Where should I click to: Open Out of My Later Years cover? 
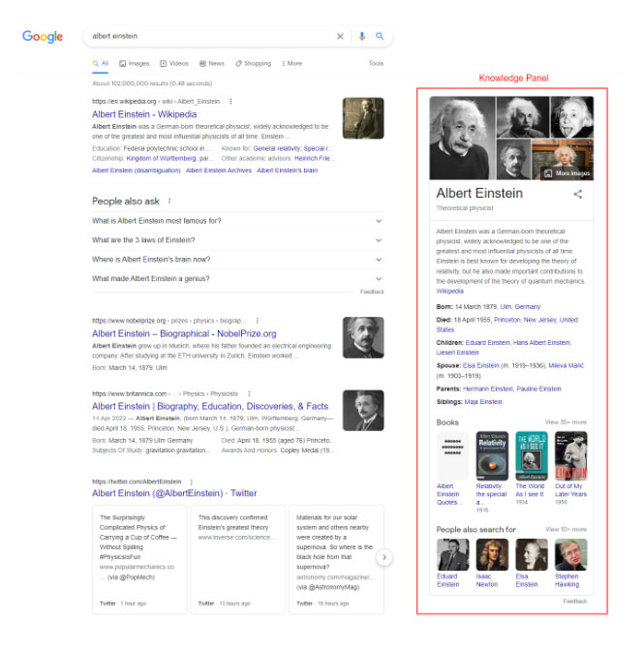[571, 456]
